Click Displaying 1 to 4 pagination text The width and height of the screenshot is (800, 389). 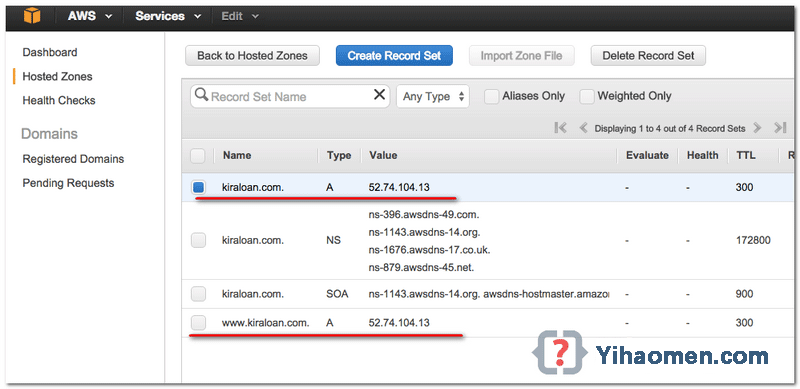(670, 129)
